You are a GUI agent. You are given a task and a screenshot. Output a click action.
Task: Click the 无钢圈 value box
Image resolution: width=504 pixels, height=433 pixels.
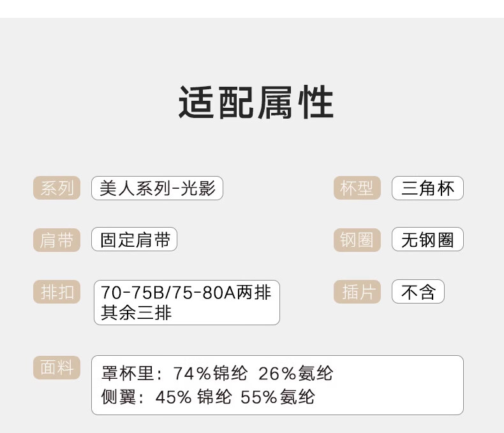427,240
